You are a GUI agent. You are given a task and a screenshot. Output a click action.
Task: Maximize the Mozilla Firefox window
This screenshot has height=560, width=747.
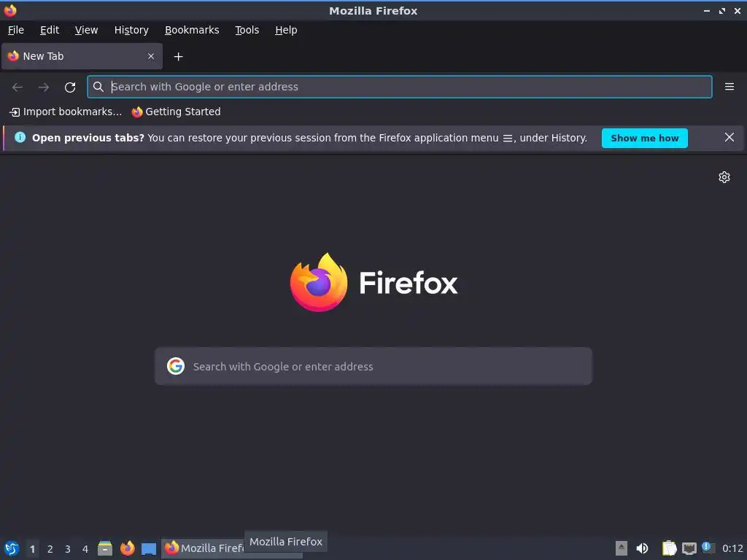(x=721, y=10)
